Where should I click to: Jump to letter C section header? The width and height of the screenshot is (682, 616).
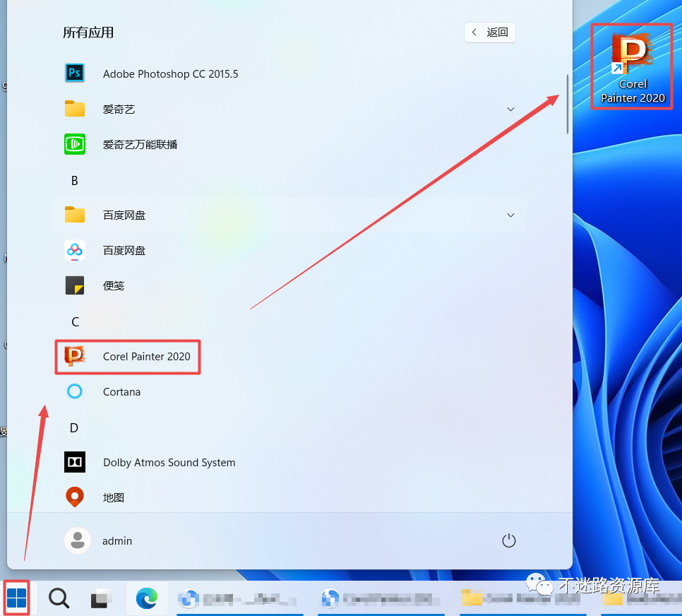(x=75, y=321)
